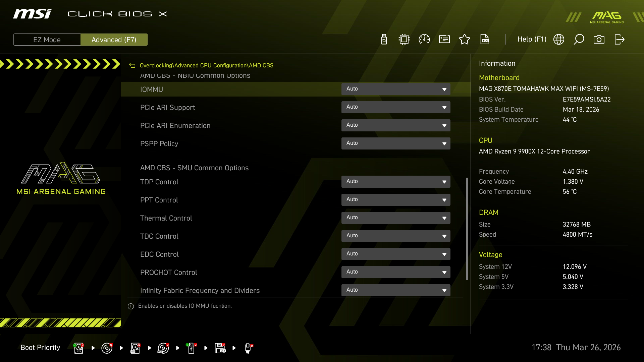Select the Advanced (F7) tab
The width and height of the screenshot is (644, 362).
(x=114, y=40)
